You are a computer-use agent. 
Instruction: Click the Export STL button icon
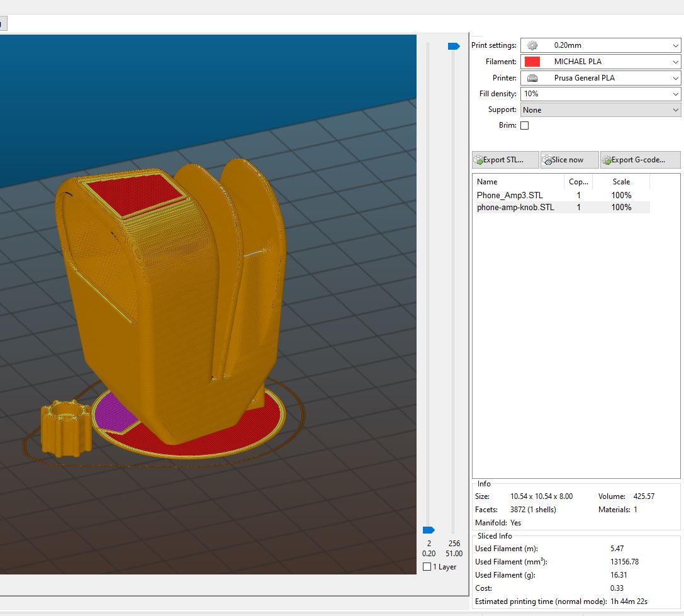point(478,160)
